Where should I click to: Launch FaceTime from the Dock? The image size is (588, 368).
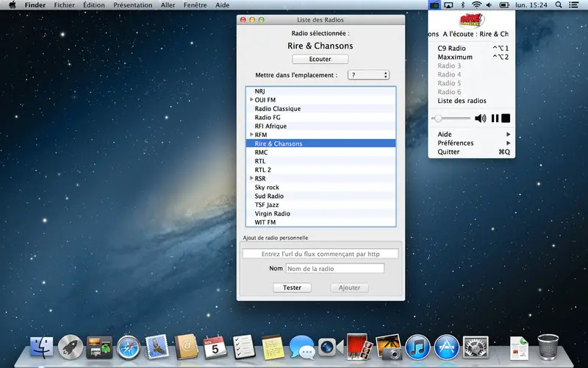point(330,347)
